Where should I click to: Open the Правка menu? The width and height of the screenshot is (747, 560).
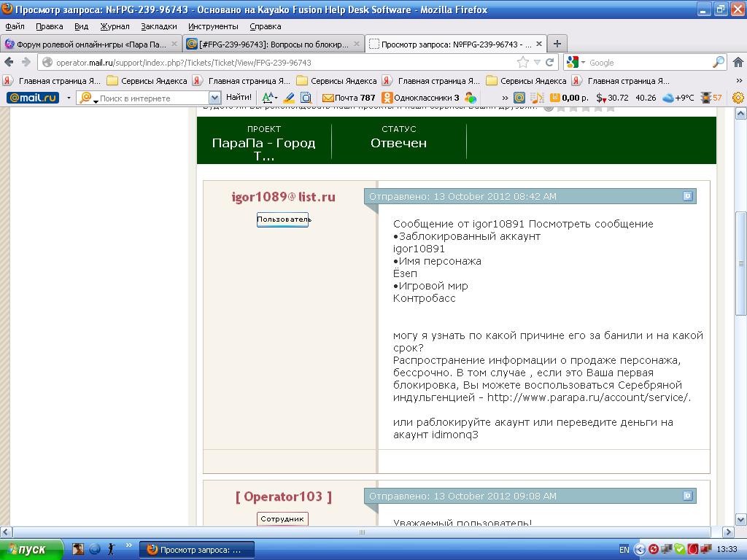point(49,26)
